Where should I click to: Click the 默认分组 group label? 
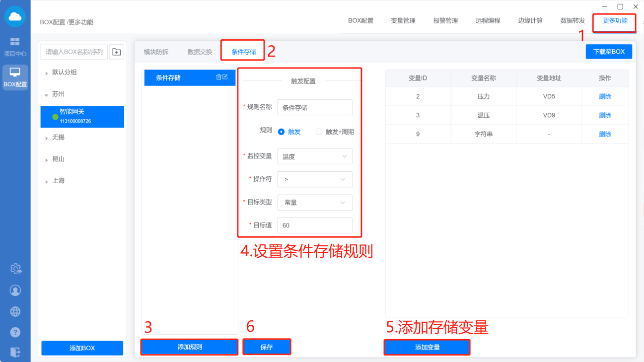(x=65, y=72)
